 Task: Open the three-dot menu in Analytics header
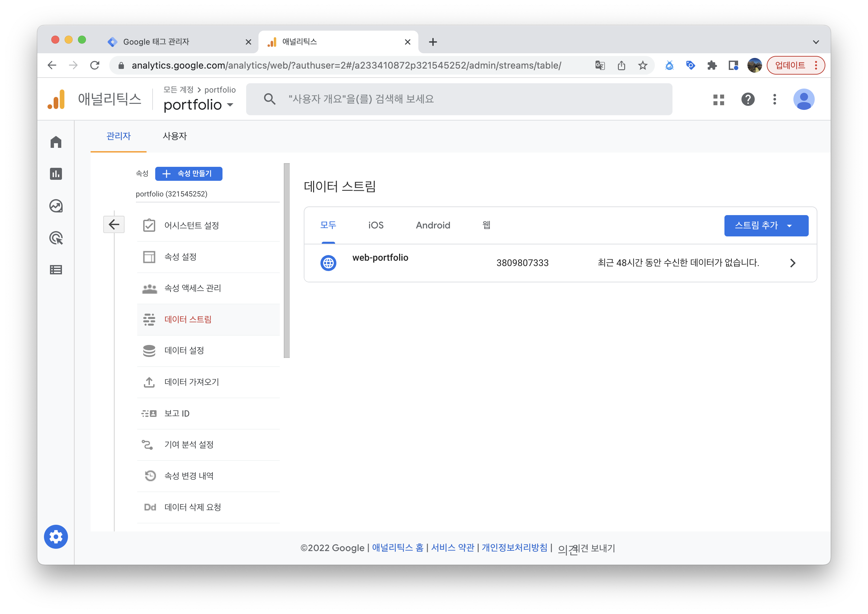(775, 100)
